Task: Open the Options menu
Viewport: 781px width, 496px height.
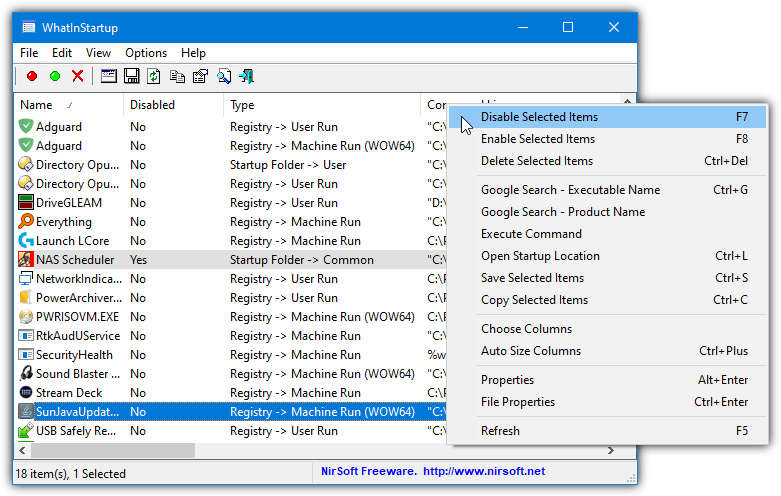Action: click(x=146, y=53)
